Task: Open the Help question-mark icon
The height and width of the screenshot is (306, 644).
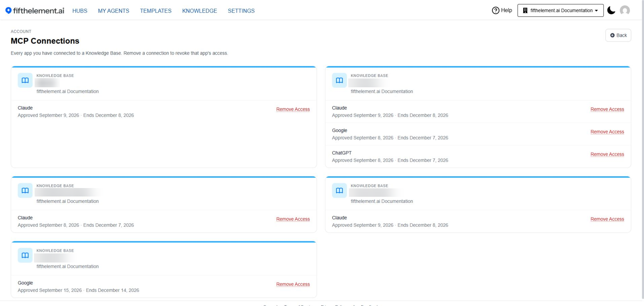Action: pyautogui.click(x=496, y=10)
